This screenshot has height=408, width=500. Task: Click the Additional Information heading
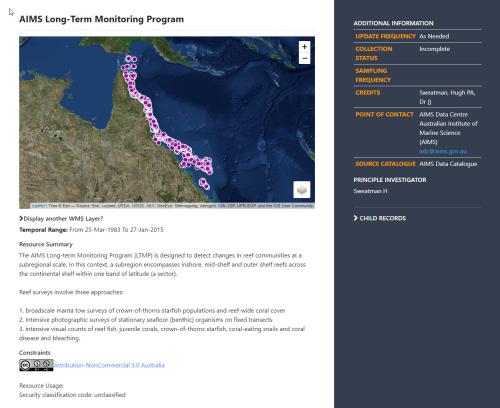(x=393, y=23)
